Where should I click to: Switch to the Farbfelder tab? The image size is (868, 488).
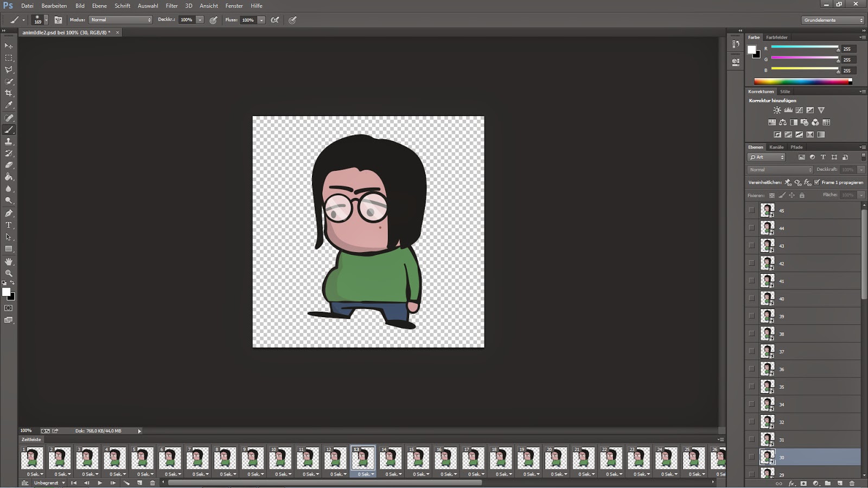pos(776,37)
